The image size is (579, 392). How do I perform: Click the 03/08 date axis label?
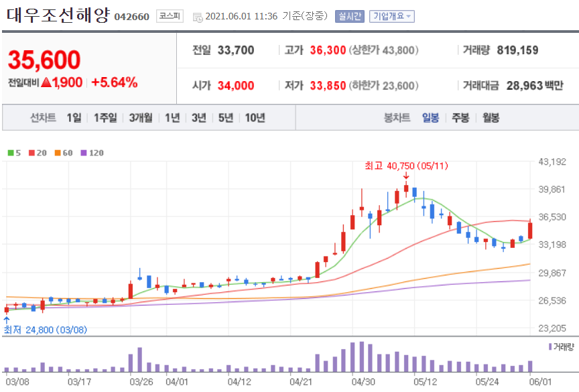(17, 382)
